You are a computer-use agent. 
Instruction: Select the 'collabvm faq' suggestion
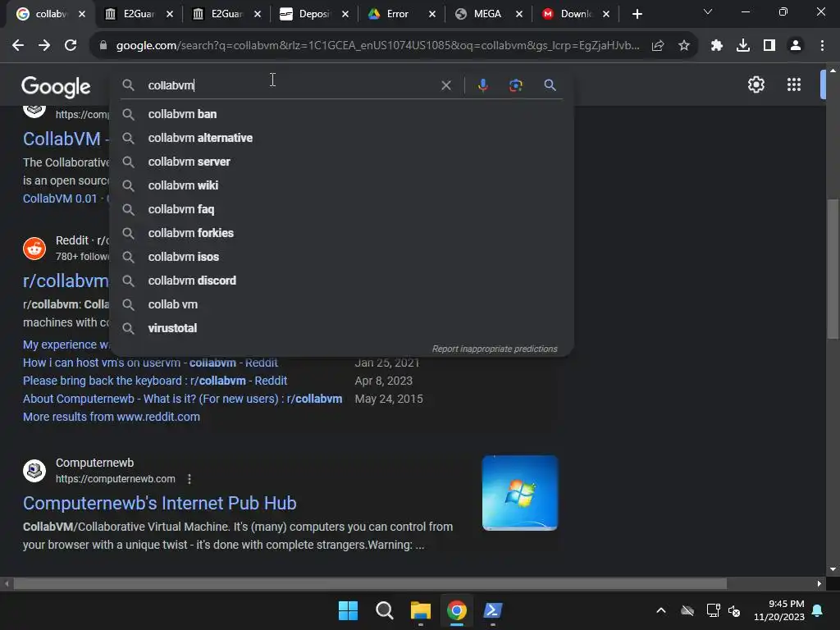[x=342, y=209]
